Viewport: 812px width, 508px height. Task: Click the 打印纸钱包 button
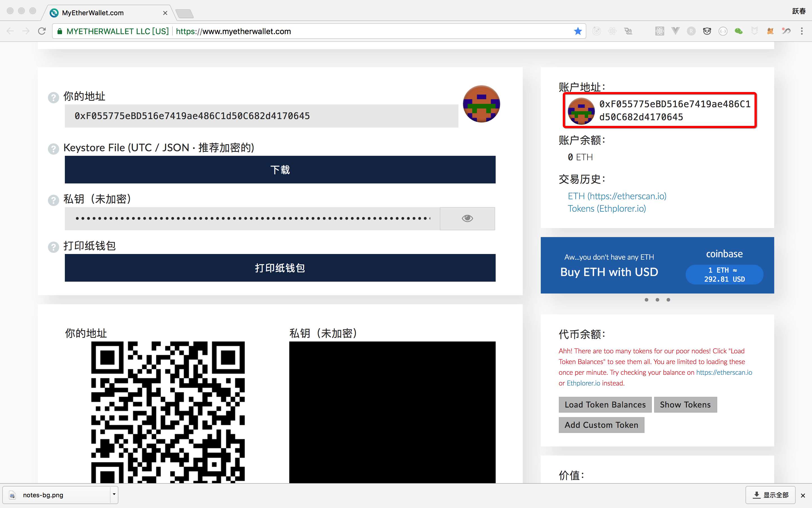(x=280, y=268)
